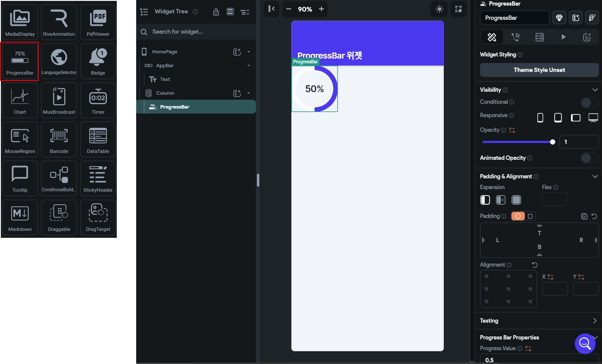Select uniform padding mode orange button

click(x=518, y=216)
